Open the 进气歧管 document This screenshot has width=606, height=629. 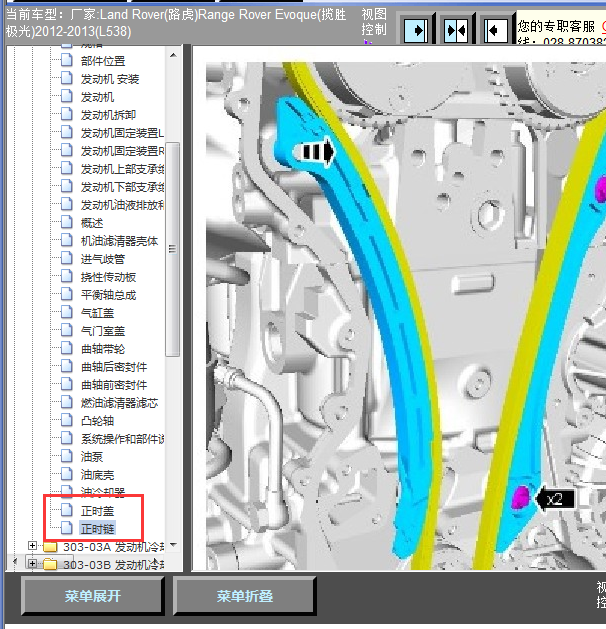pyautogui.click(x=103, y=259)
